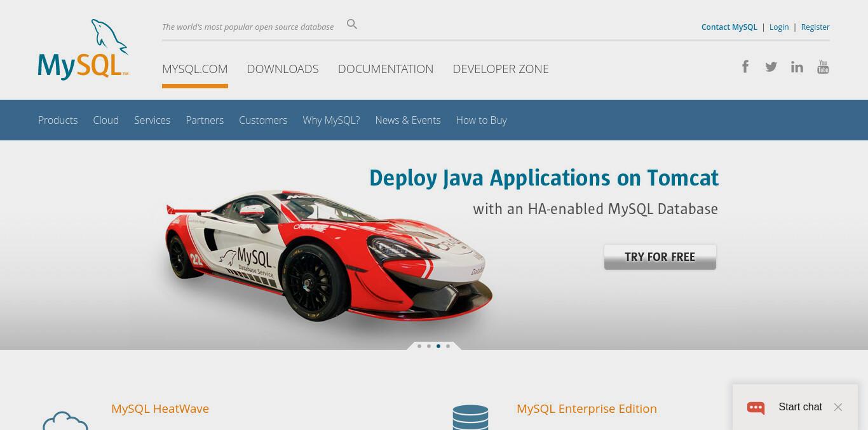Click the Deploy Java Applications on Tomcat headline
Image resolution: width=868 pixels, height=430 pixels.
[544, 178]
